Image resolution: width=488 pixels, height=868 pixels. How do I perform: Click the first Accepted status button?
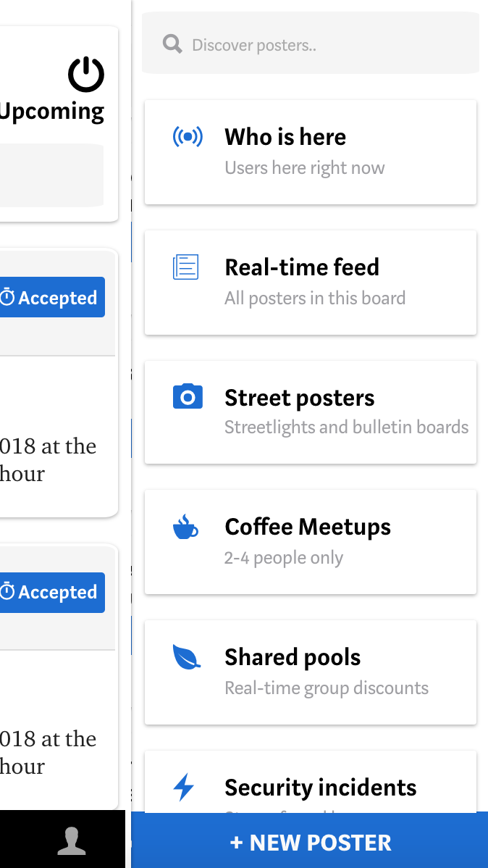tap(51, 297)
